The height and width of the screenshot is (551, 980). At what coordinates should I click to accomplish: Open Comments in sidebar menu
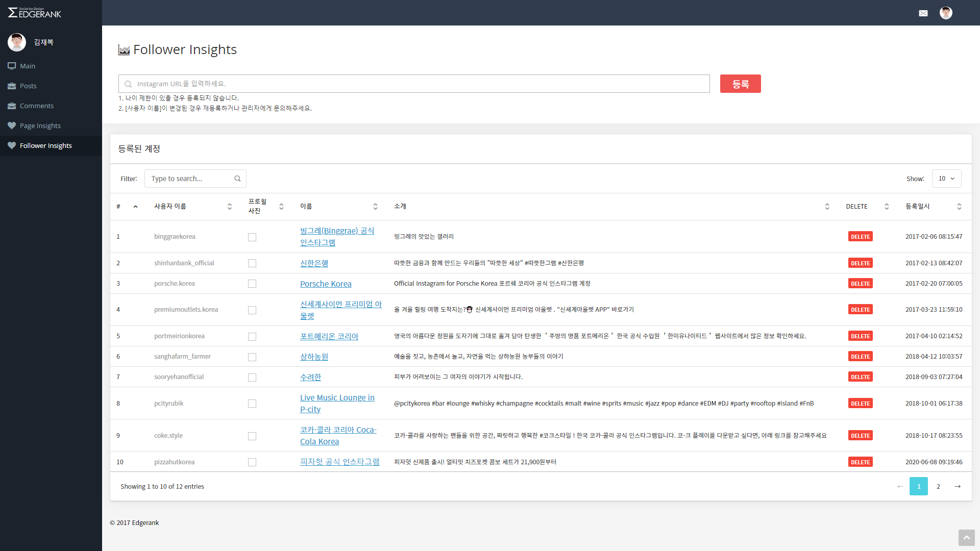pos(36,106)
